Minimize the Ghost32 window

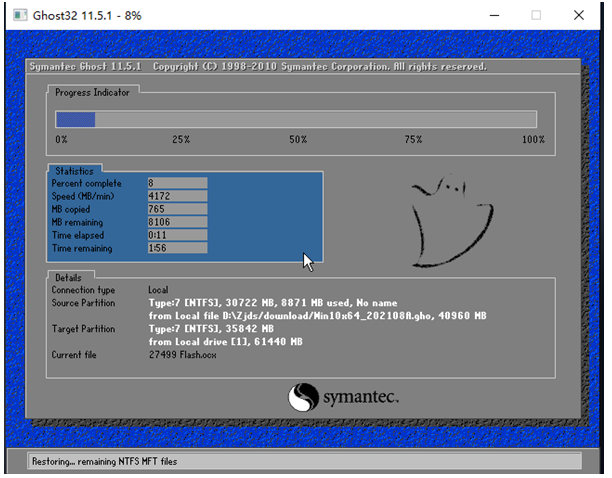tap(492, 15)
